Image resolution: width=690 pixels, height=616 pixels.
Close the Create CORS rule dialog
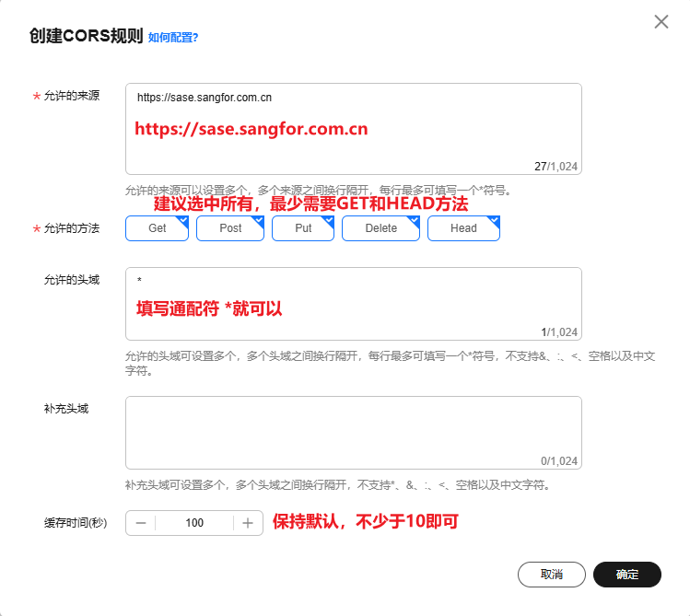661,22
